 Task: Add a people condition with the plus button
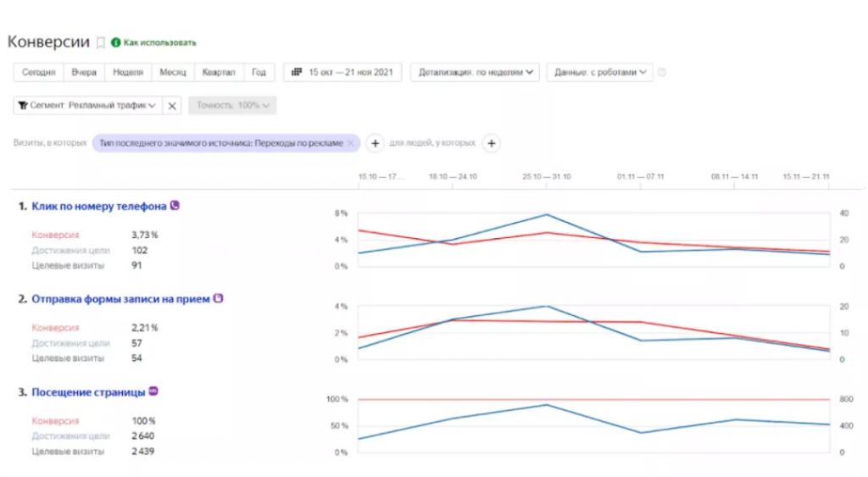pyautogui.click(x=491, y=143)
